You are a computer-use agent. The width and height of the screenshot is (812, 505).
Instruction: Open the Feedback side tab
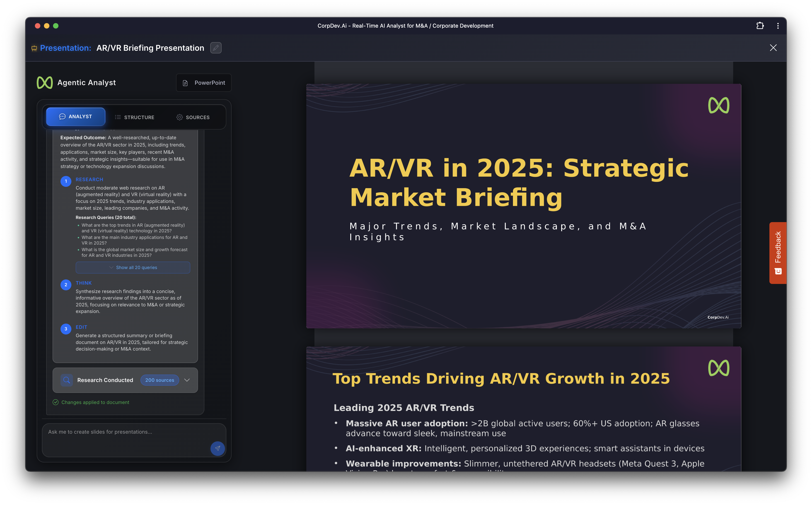778,253
